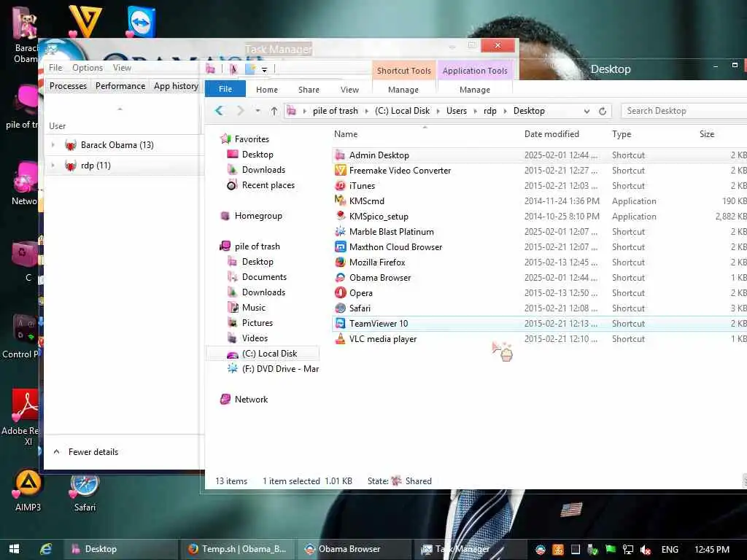Open the recent locations dropdown arrow
The width and height of the screenshot is (747, 560).
coord(258,111)
